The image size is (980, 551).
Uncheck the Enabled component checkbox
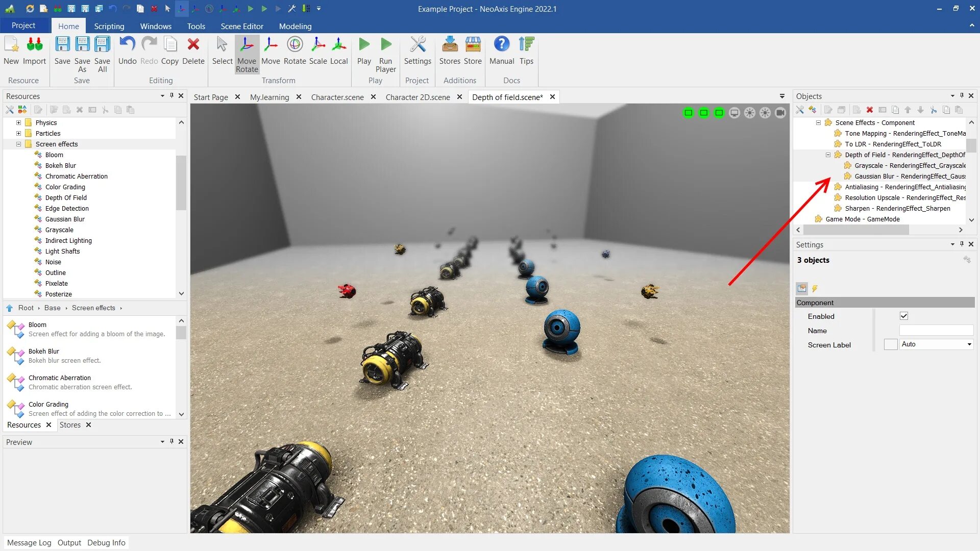[904, 316]
